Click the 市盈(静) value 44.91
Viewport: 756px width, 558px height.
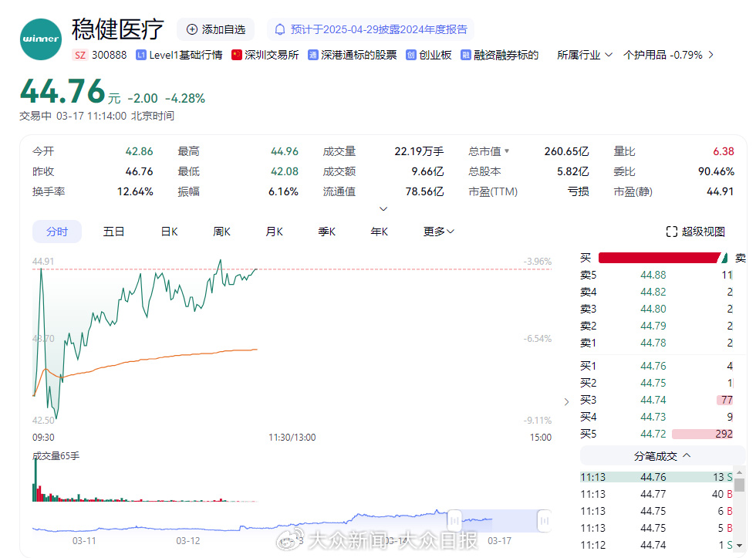click(x=720, y=192)
